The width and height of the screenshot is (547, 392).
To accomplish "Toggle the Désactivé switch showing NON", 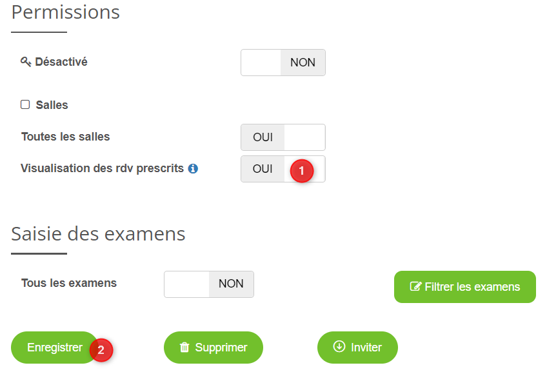I will tap(283, 63).
